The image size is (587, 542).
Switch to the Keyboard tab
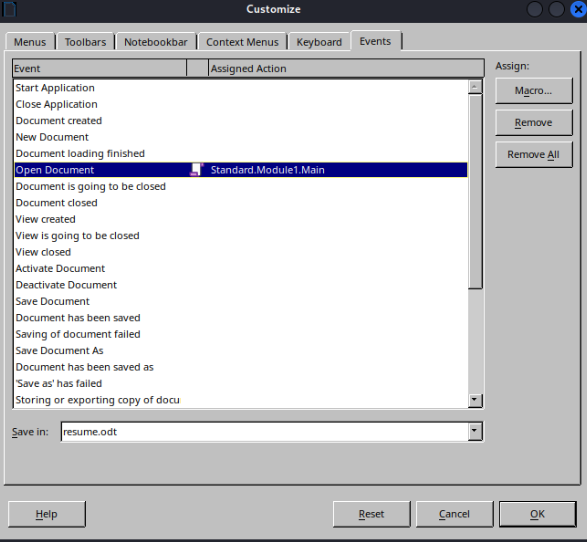pyautogui.click(x=319, y=42)
